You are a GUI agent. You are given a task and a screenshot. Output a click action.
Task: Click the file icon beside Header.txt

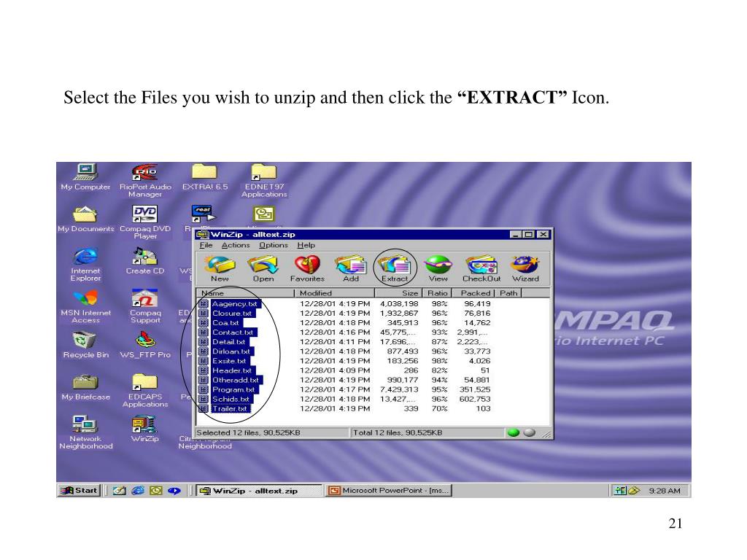click(x=204, y=370)
